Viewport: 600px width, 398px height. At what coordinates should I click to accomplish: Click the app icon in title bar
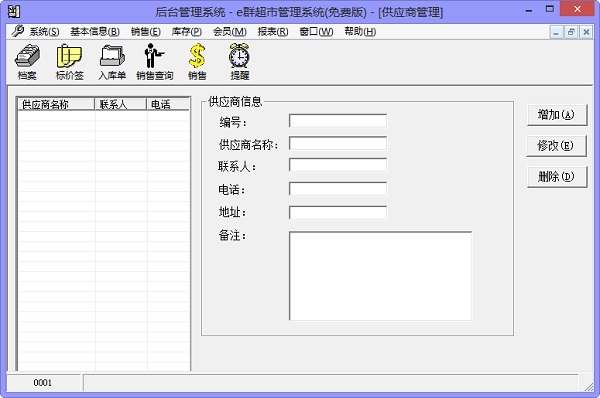click(14, 12)
